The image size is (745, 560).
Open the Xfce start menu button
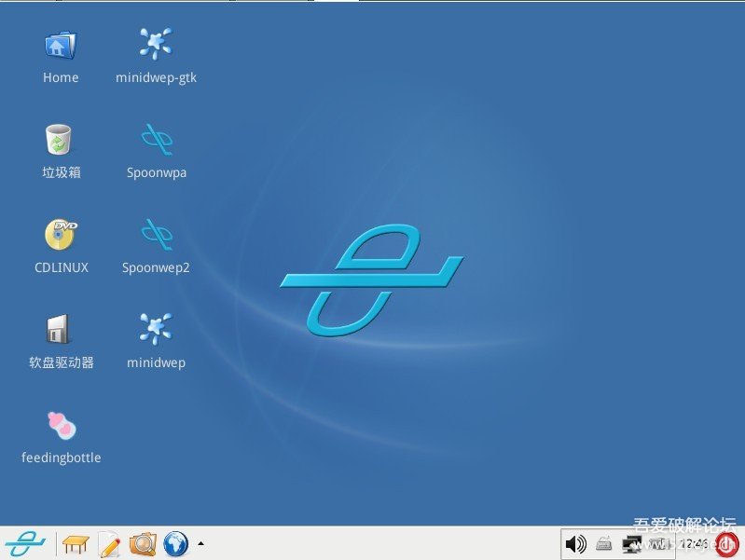(25, 544)
